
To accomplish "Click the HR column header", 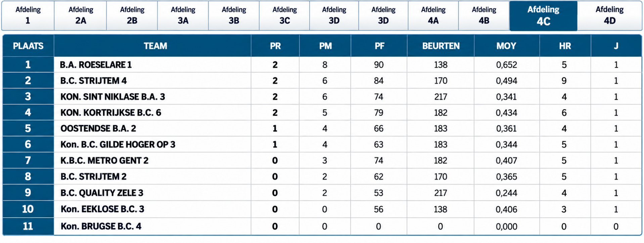I will click(x=565, y=46).
